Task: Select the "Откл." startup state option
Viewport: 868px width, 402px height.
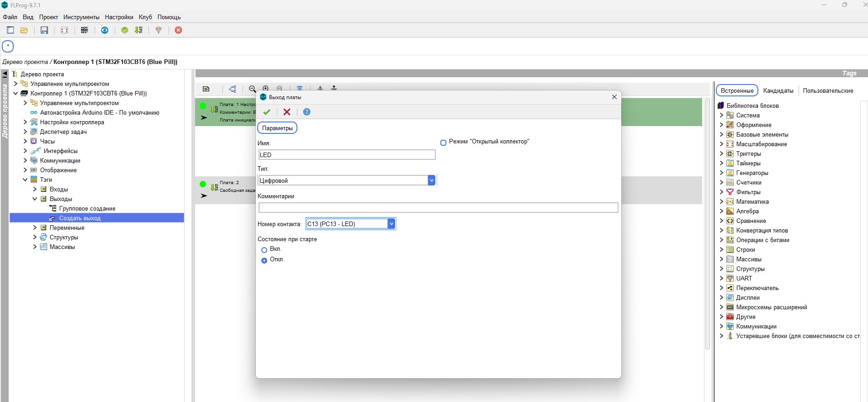Action: tap(264, 260)
